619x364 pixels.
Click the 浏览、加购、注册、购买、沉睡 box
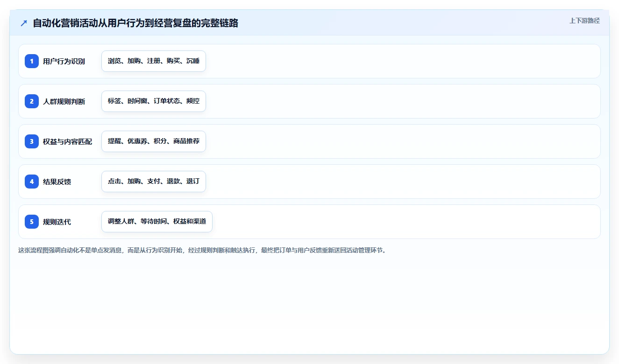point(154,61)
